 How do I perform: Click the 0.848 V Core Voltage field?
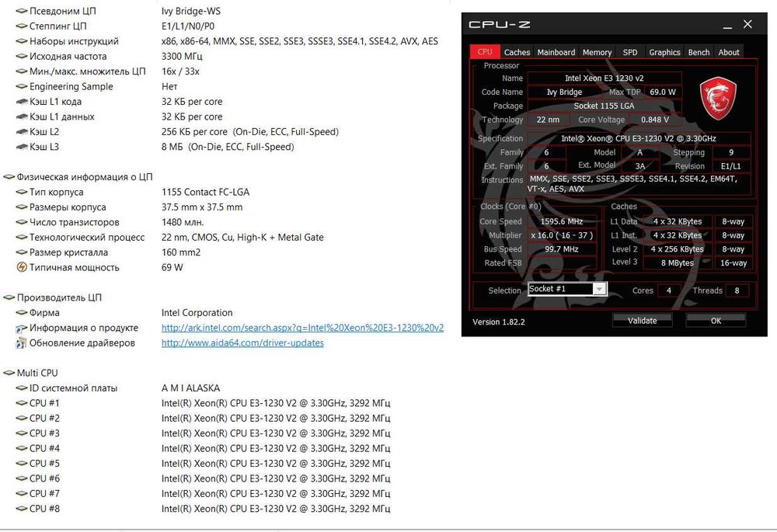654,120
